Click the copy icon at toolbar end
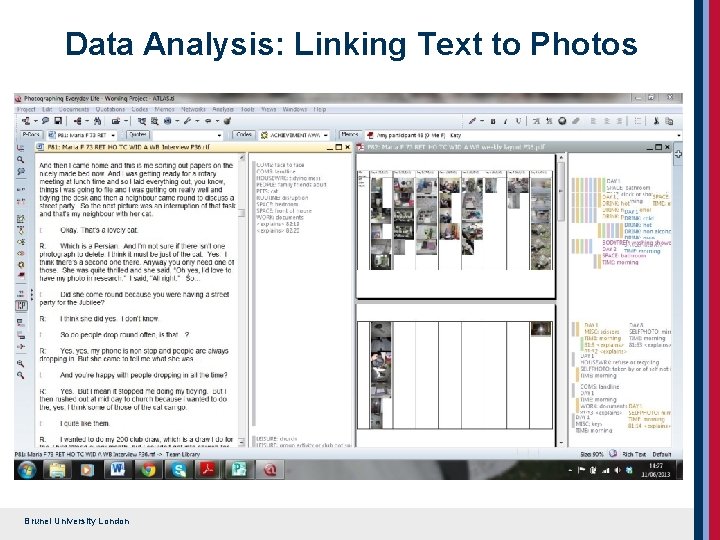Screen dimensions: 720x540 click(x=669, y=121)
